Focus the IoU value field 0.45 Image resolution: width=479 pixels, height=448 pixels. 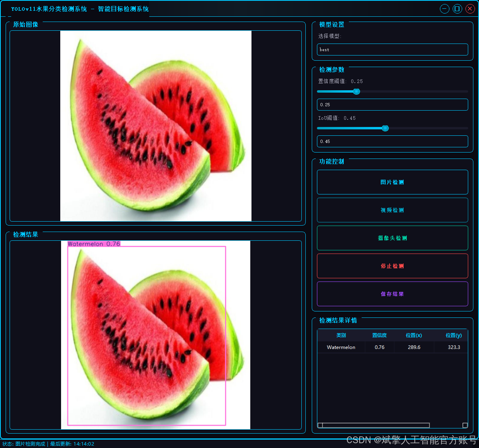(x=392, y=141)
